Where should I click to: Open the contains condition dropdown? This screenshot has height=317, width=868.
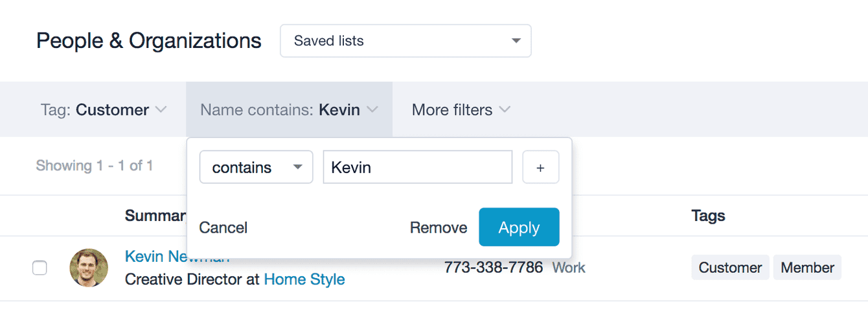[x=257, y=167]
